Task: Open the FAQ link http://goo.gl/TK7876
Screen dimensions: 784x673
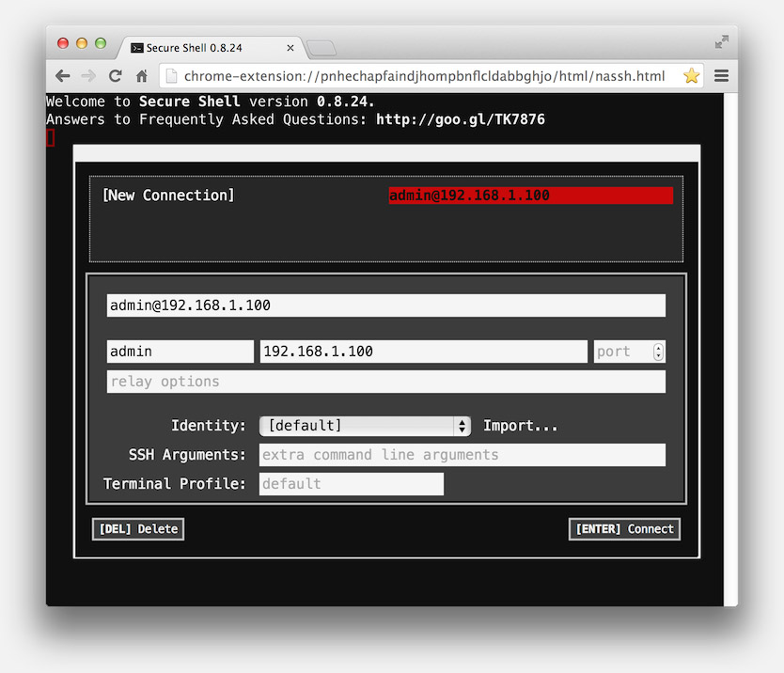Action: click(x=461, y=119)
